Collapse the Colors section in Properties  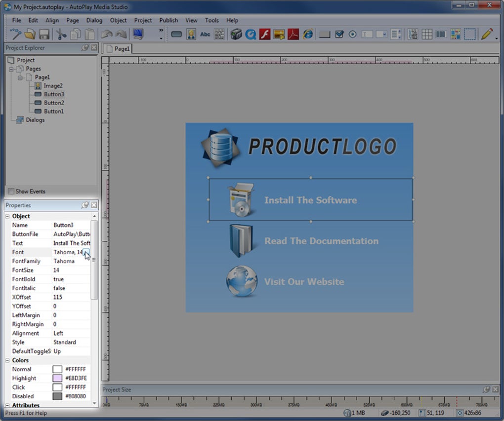pos(7,360)
